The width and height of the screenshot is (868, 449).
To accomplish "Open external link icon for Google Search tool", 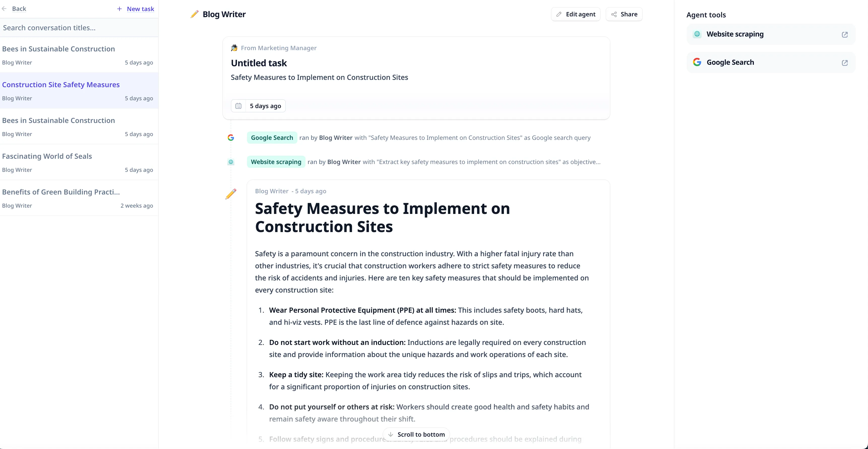I will pos(844,63).
